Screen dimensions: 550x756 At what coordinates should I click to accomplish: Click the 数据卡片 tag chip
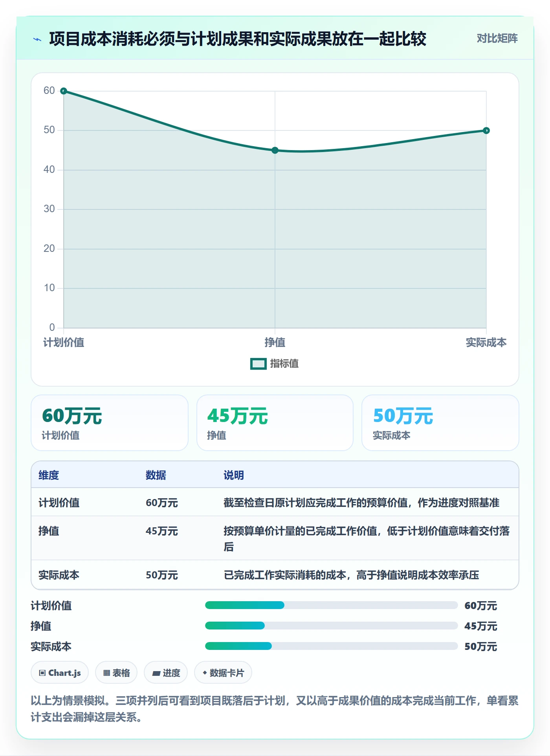pyautogui.click(x=223, y=673)
